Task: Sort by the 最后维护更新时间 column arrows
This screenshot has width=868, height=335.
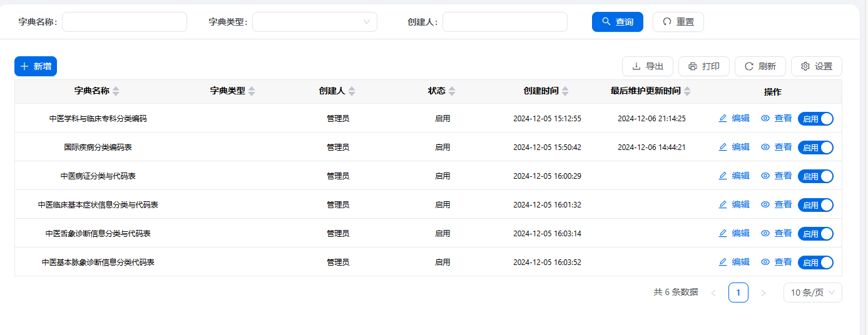Action: 687,91
